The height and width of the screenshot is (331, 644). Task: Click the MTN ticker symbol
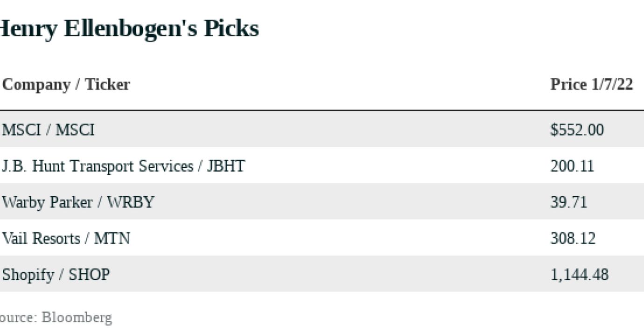click(x=112, y=239)
